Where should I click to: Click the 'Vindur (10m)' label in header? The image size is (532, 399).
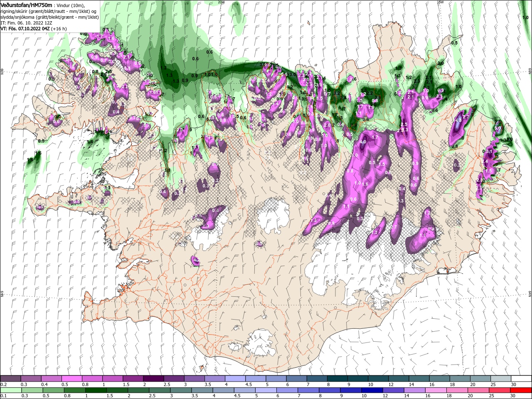click(x=71, y=5)
